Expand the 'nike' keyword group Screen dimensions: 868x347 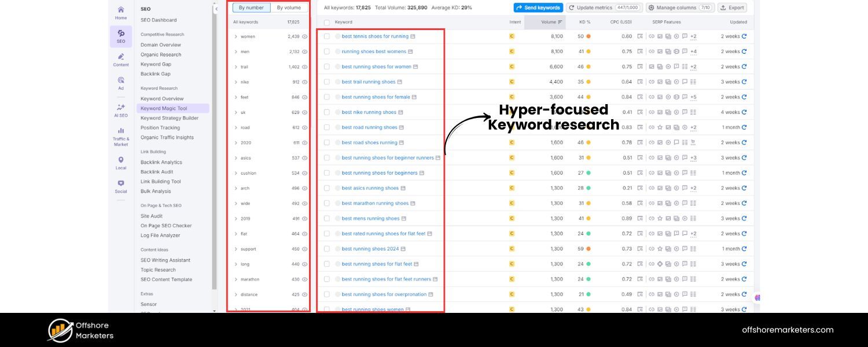pos(235,82)
